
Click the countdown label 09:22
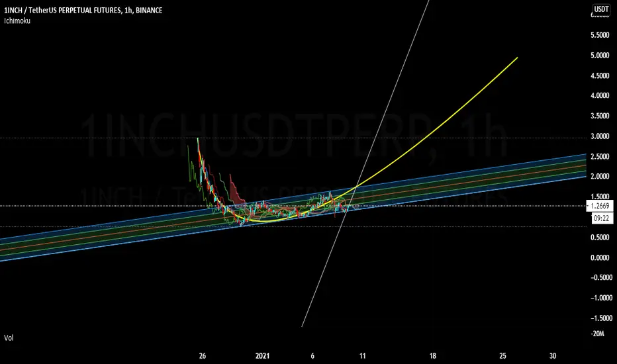(x=601, y=218)
